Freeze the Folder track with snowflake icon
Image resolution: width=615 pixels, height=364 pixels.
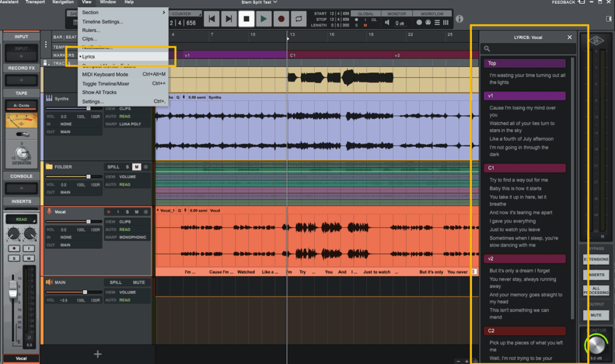coord(146,167)
